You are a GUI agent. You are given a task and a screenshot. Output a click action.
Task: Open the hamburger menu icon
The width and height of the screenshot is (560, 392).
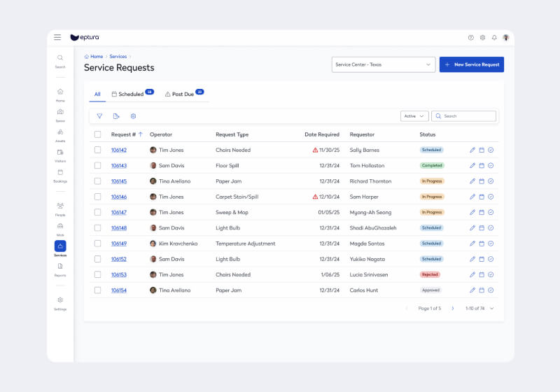[x=57, y=37]
